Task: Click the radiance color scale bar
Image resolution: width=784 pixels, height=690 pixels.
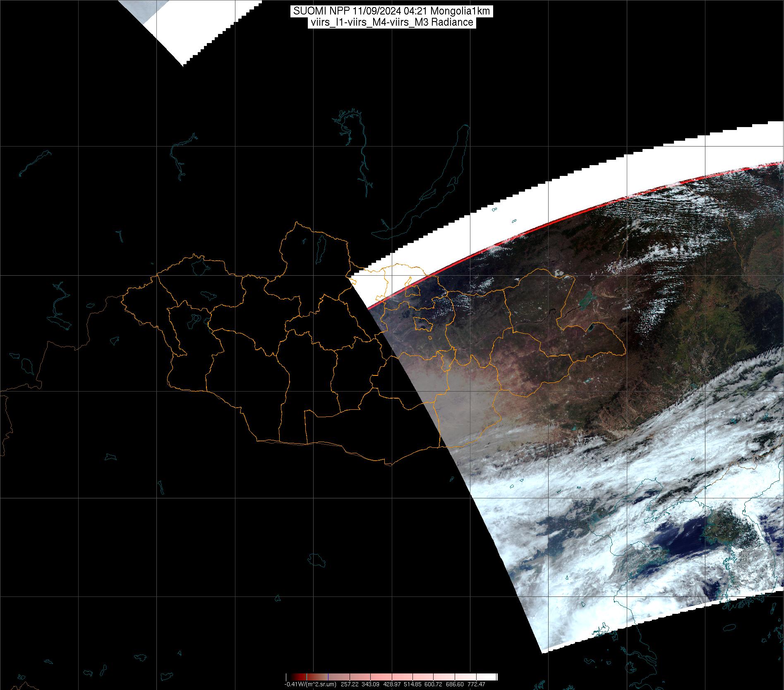Action: click(391, 677)
